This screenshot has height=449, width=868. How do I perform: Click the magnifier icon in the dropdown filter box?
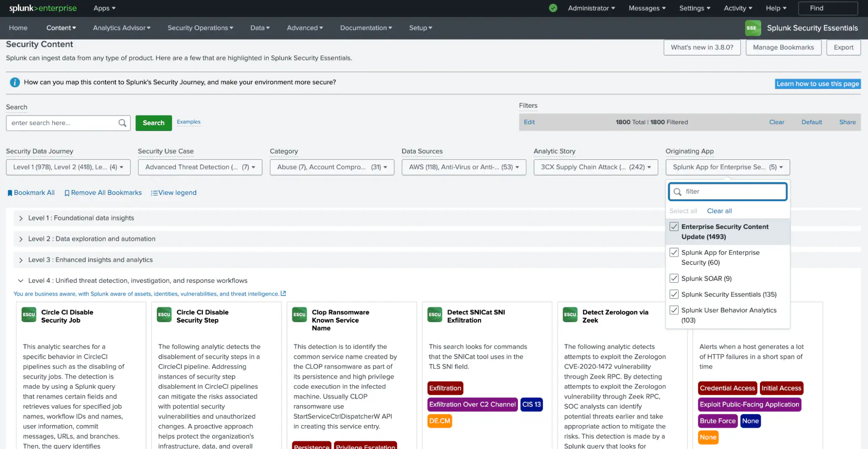(677, 191)
